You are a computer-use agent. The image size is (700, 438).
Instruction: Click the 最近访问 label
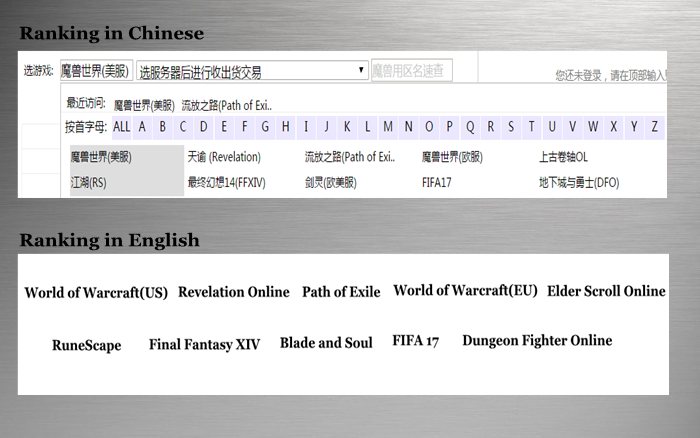(x=86, y=103)
